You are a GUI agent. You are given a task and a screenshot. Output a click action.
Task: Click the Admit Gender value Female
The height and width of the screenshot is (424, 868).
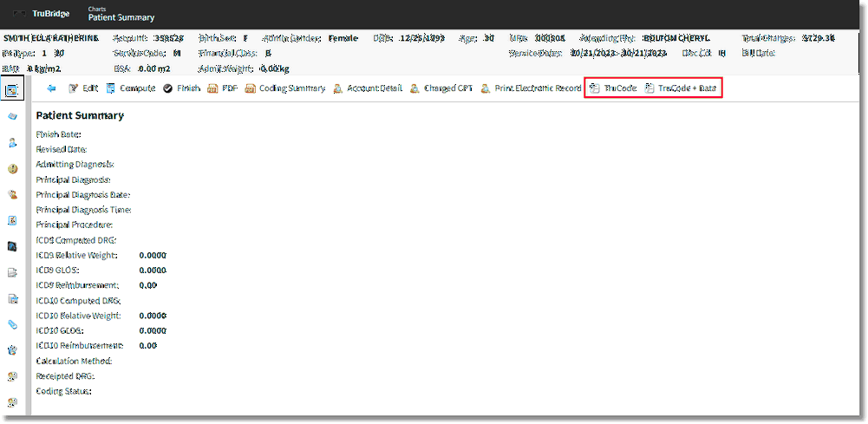pyautogui.click(x=343, y=39)
